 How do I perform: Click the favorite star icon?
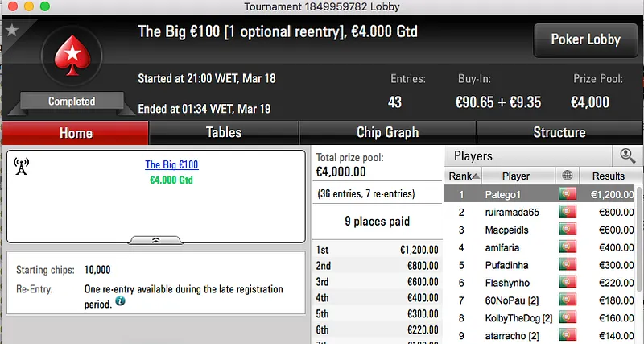click(11, 31)
